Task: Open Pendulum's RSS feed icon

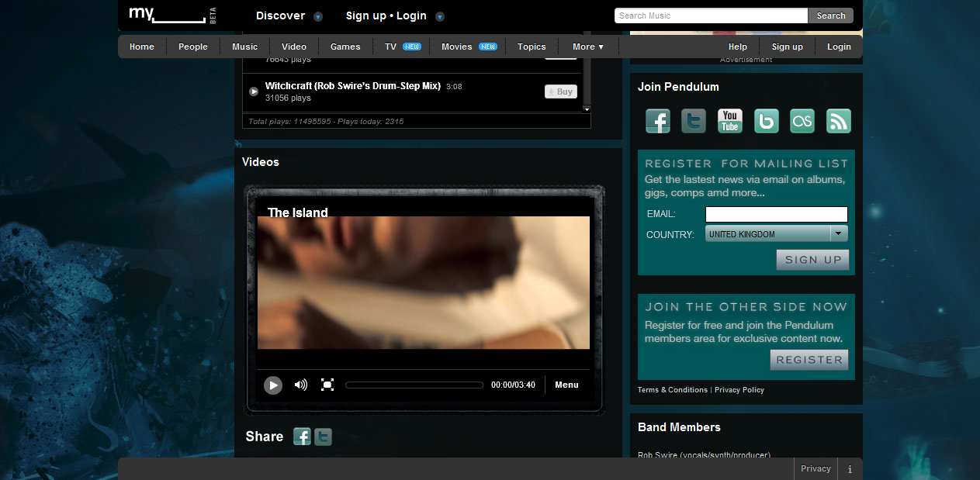Action: point(839,121)
